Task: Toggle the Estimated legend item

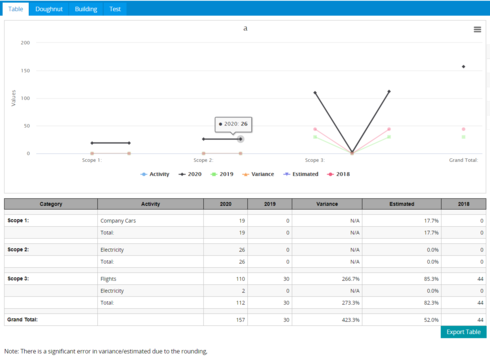Action: coord(301,174)
